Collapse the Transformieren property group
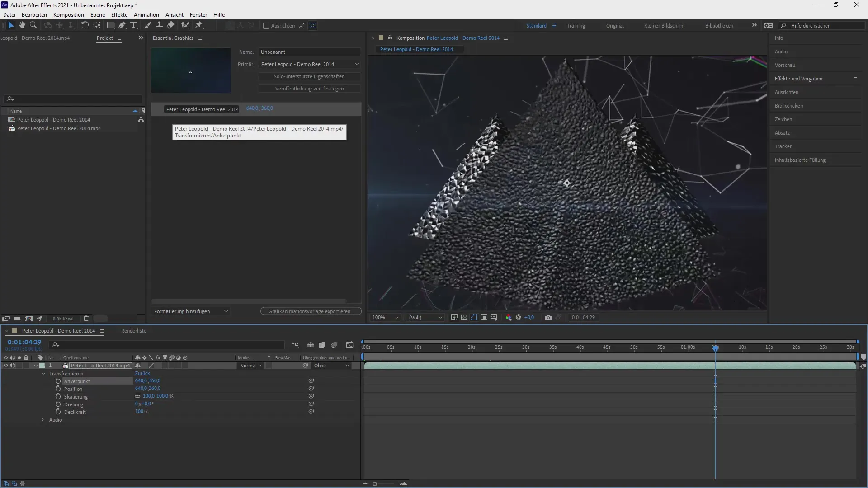 point(44,374)
